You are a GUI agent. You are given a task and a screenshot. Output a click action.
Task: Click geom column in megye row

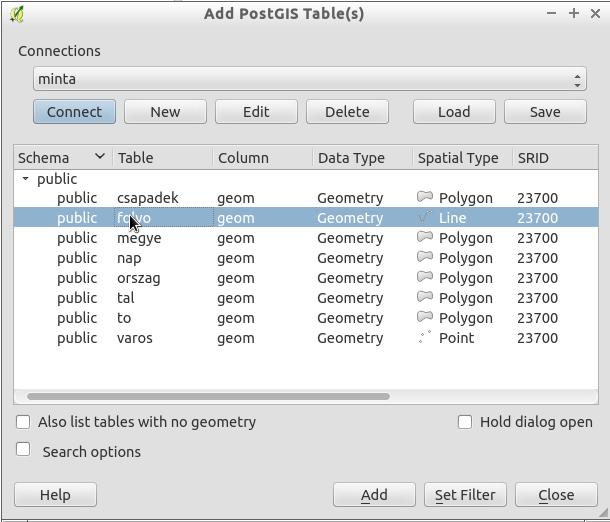tap(236, 238)
